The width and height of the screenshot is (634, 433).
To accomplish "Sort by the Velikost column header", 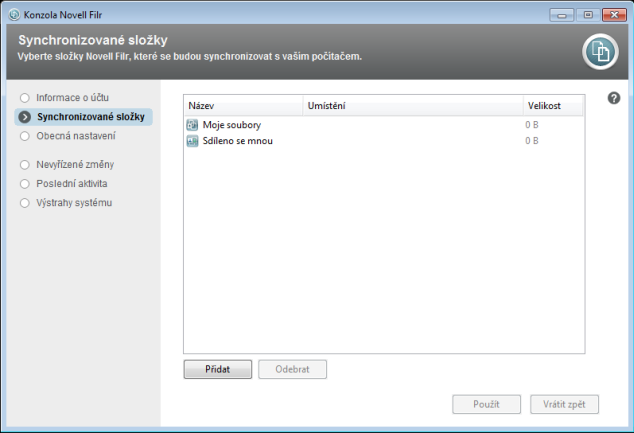I will 553,106.
